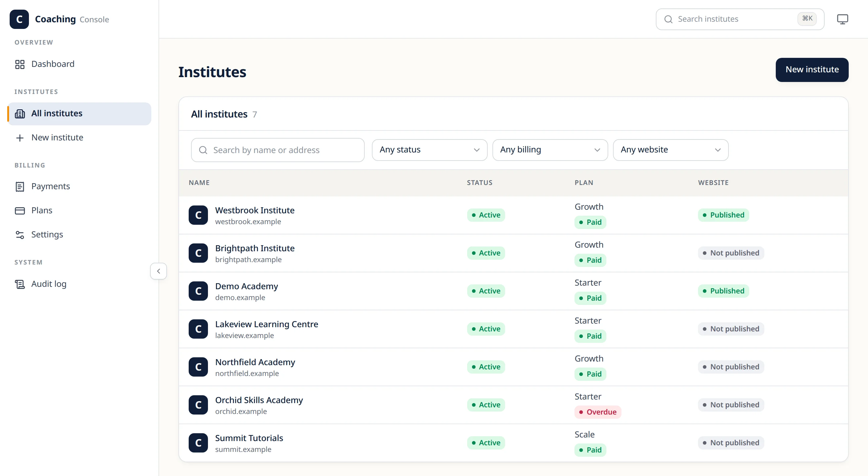
Task: Click the Overdue badge for Orchid Skills Academy
Action: point(598,412)
